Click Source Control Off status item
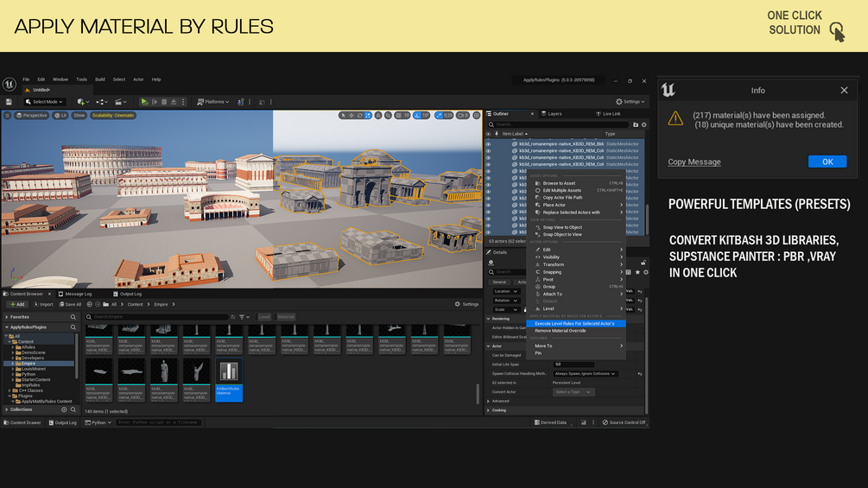The width and height of the screenshot is (868, 488). [624, 422]
